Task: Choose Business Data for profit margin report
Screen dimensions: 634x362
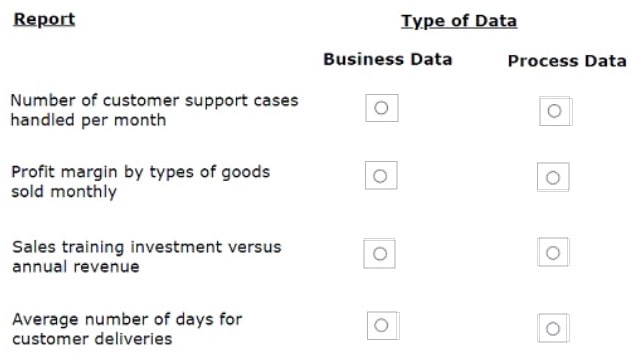Action: pos(380,176)
